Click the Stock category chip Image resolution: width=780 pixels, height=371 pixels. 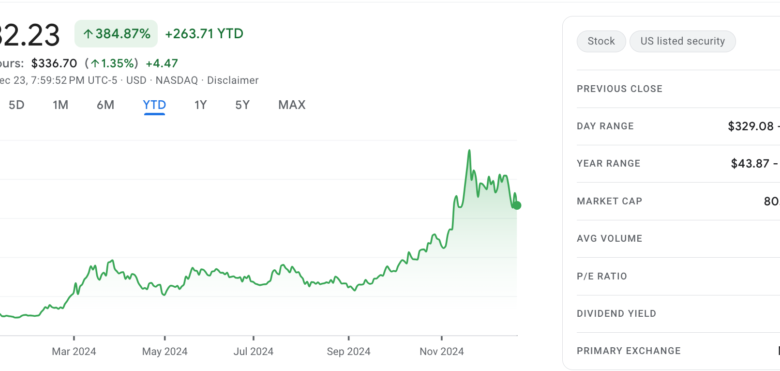(601, 41)
